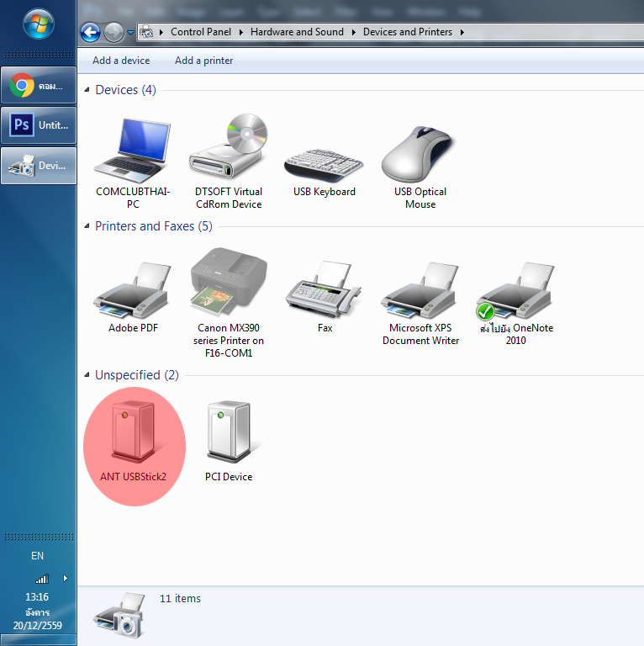Click the "COMCLUBTHAI-PC" label

133,198
